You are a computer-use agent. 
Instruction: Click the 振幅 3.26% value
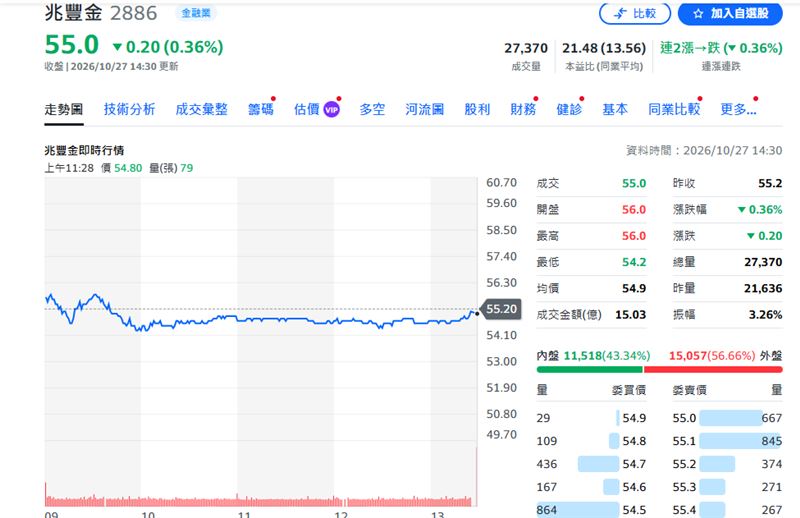pos(765,315)
